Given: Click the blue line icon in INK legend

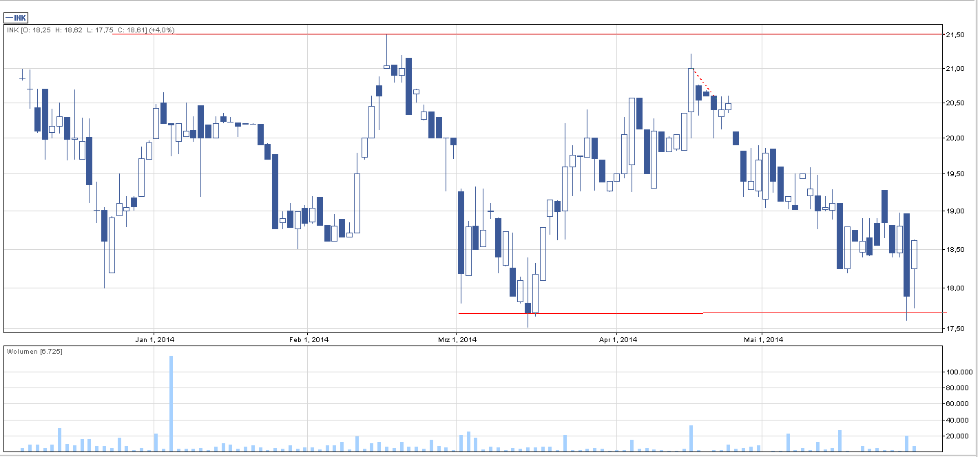Looking at the screenshot, I should pyautogui.click(x=9, y=18).
